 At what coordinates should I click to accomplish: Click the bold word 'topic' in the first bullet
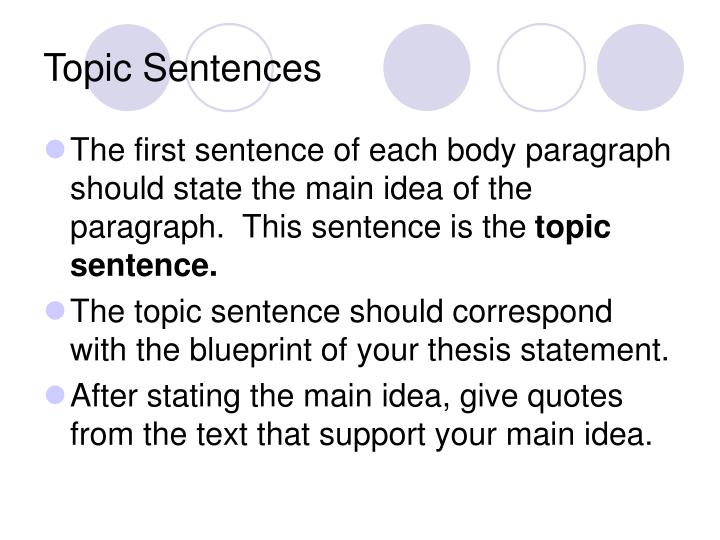573,228
